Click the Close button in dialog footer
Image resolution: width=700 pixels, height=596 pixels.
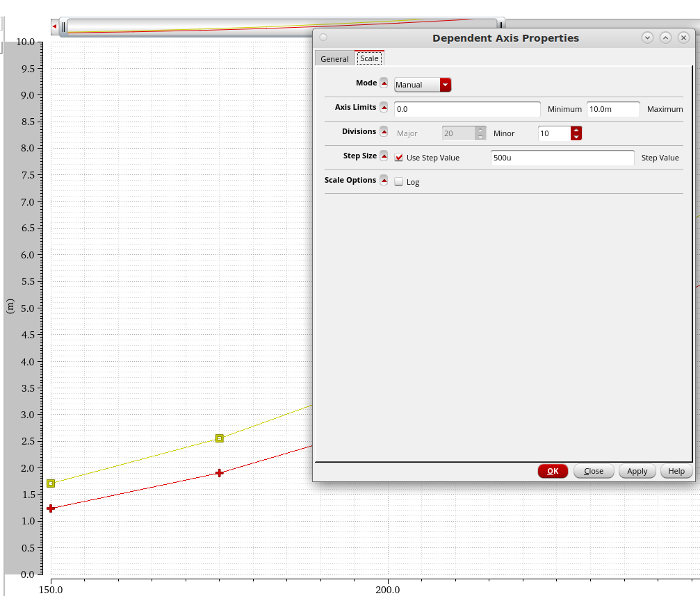pos(594,471)
